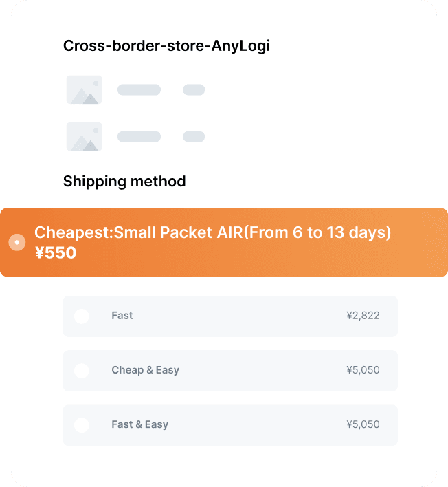The width and height of the screenshot is (448, 487).
Task: Click the first product image placeholder
Action: pyautogui.click(x=85, y=89)
